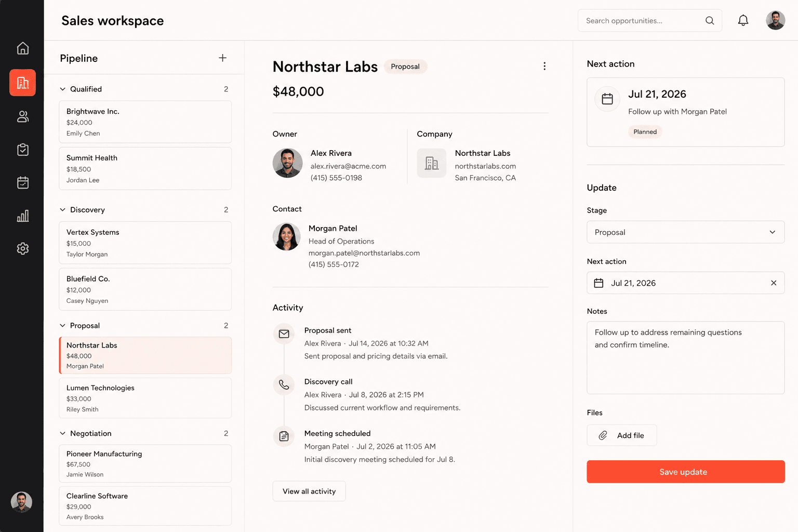Open the Lumen Technologies deal card

pyautogui.click(x=145, y=398)
